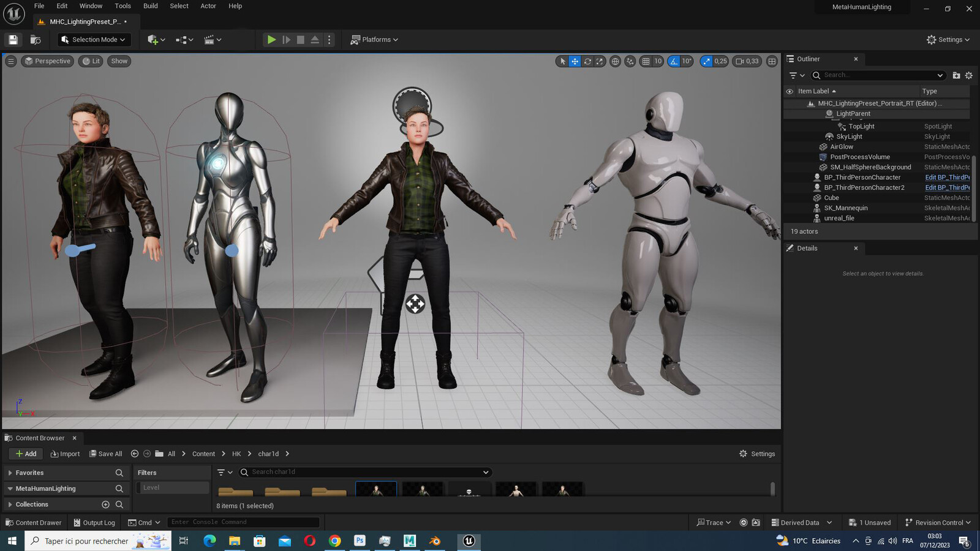Image resolution: width=980 pixels, height=551 pixels.
Task: Open the quick add actor dropdown
Action: (x=156, y=40)
